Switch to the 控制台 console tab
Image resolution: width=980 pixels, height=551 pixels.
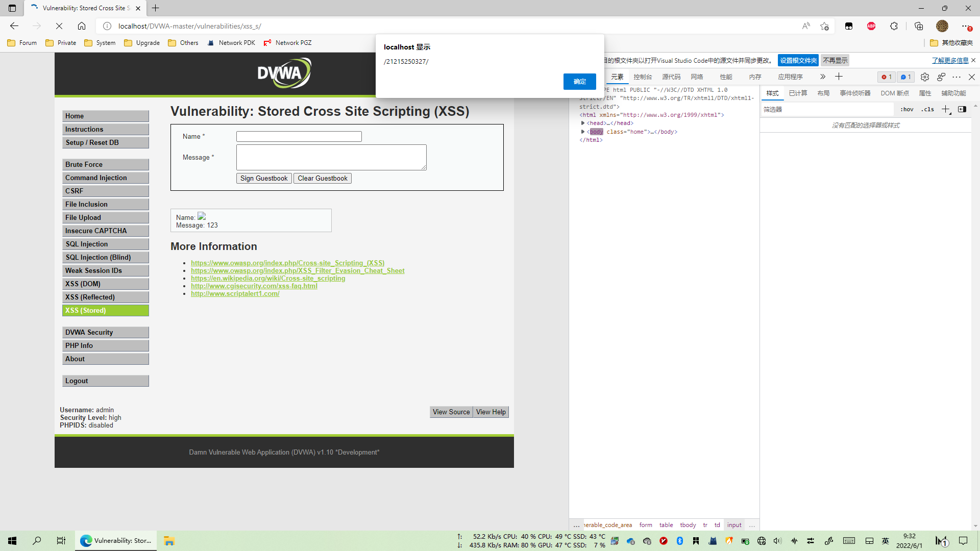(643, 77)
